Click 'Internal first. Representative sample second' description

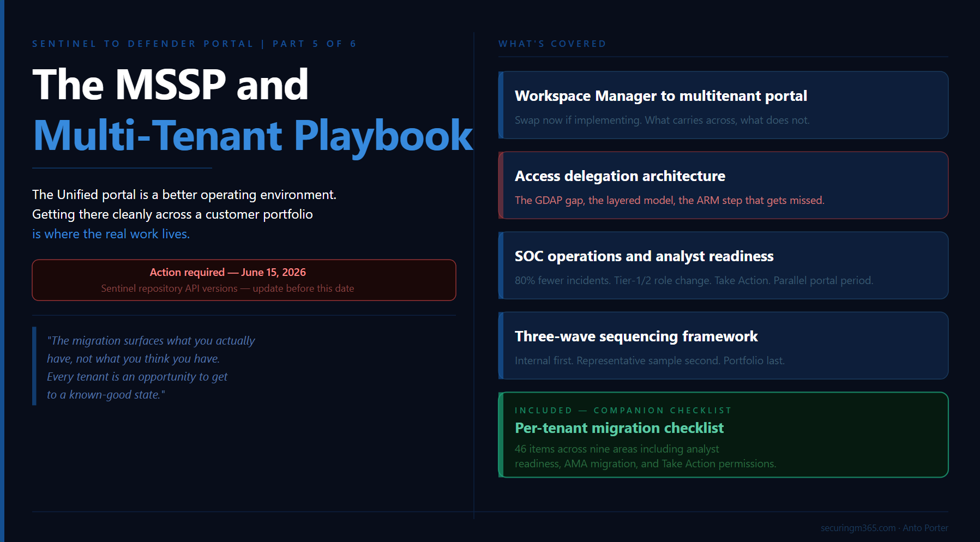[650, 360]
